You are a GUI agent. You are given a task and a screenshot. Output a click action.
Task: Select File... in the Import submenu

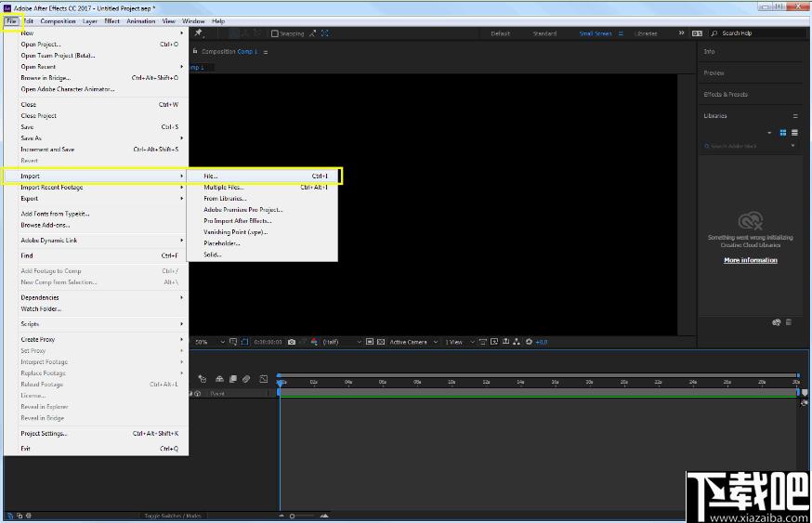264,177
